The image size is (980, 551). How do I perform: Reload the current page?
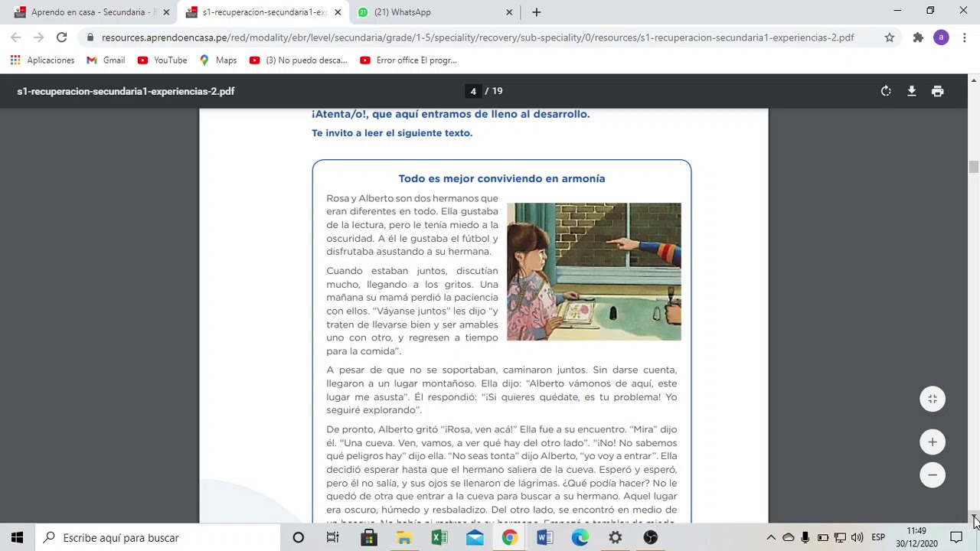click(x=61, y=37)
